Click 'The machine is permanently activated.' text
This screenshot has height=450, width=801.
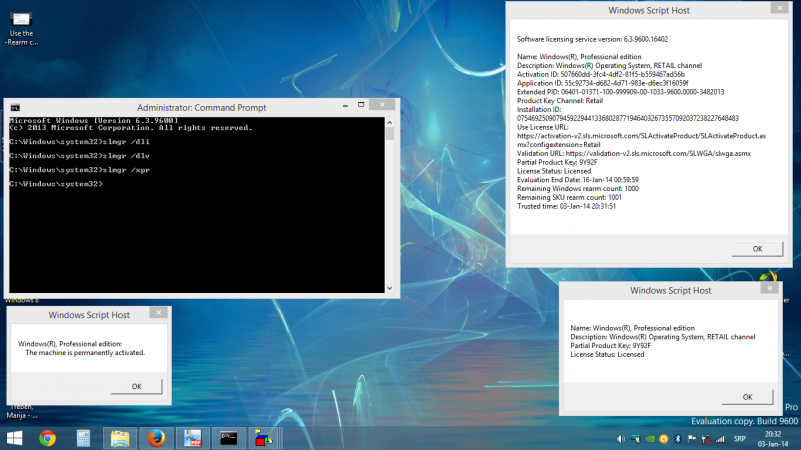[x=85, y=352]
